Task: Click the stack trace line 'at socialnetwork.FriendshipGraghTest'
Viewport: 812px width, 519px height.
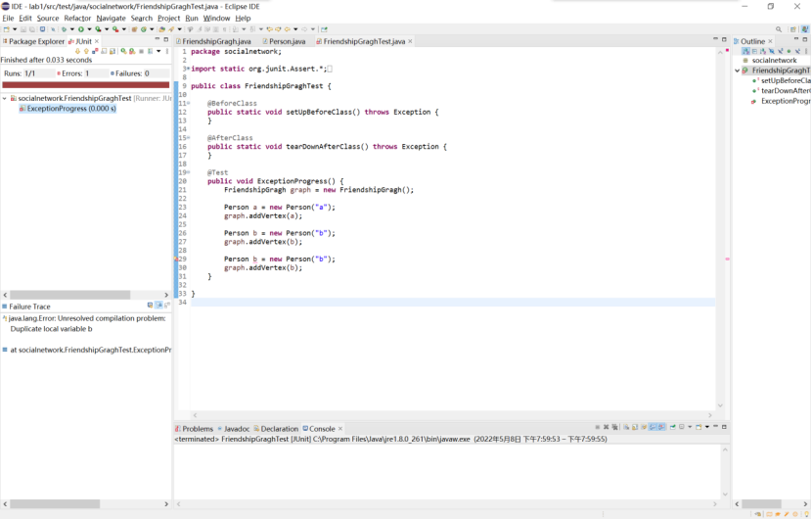Action: click(x=86, y=350)
